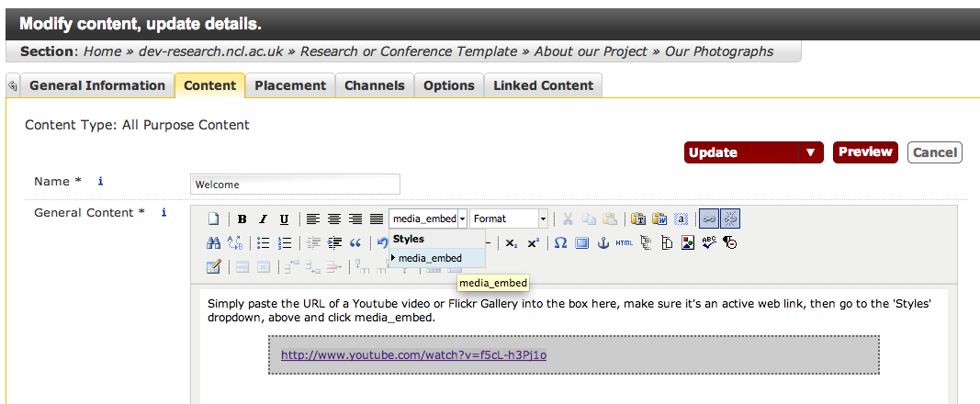
Task: Click the spell check ABC icon
Action: tap(708, 243)
